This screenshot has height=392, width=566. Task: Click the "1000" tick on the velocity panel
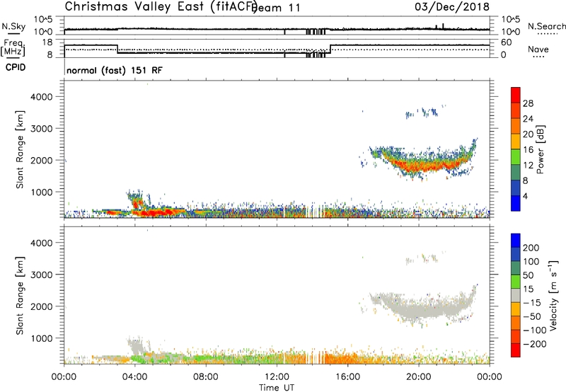tap(42, 338)
